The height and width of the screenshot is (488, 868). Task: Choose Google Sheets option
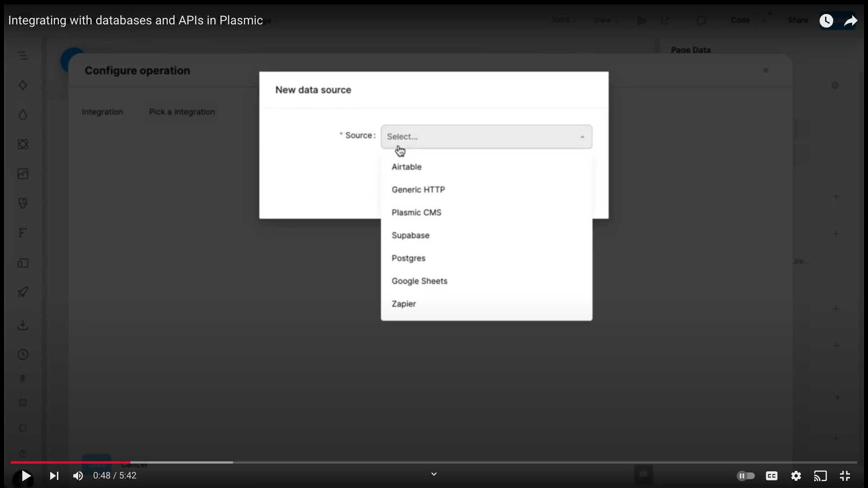[x=419, y=281]
